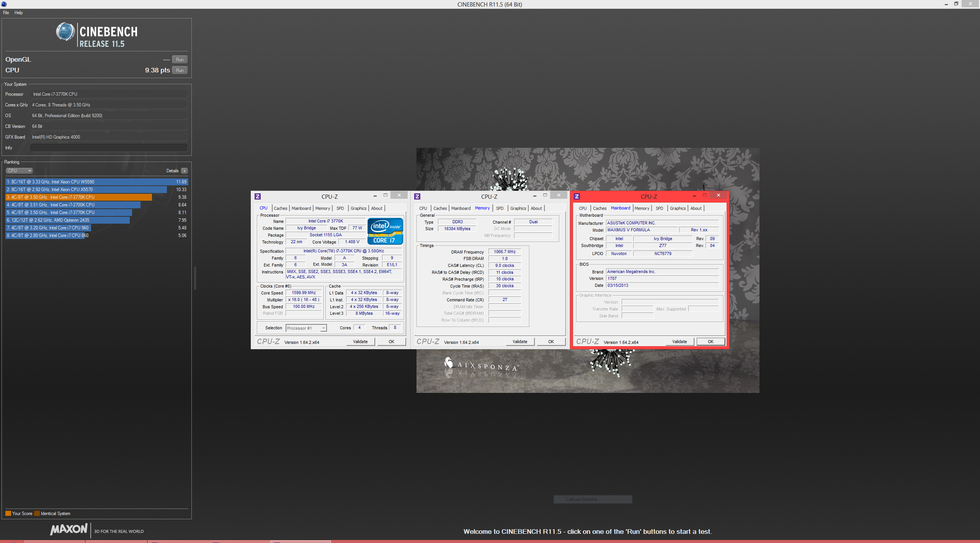Click the ranking Details arrow button

click(x=185, y=171)
